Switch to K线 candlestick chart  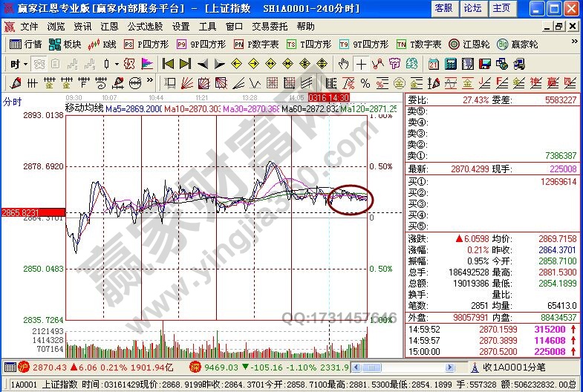coord(102,44)
